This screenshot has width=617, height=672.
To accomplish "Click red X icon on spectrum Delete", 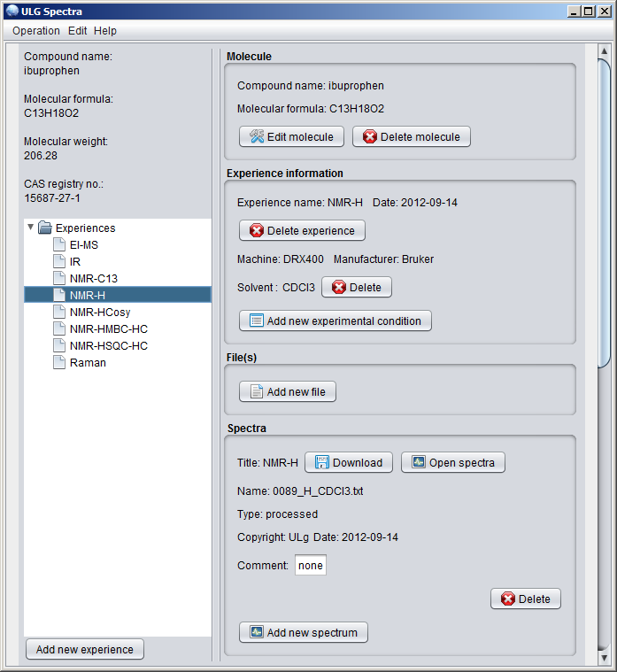I will coord(508,599).
